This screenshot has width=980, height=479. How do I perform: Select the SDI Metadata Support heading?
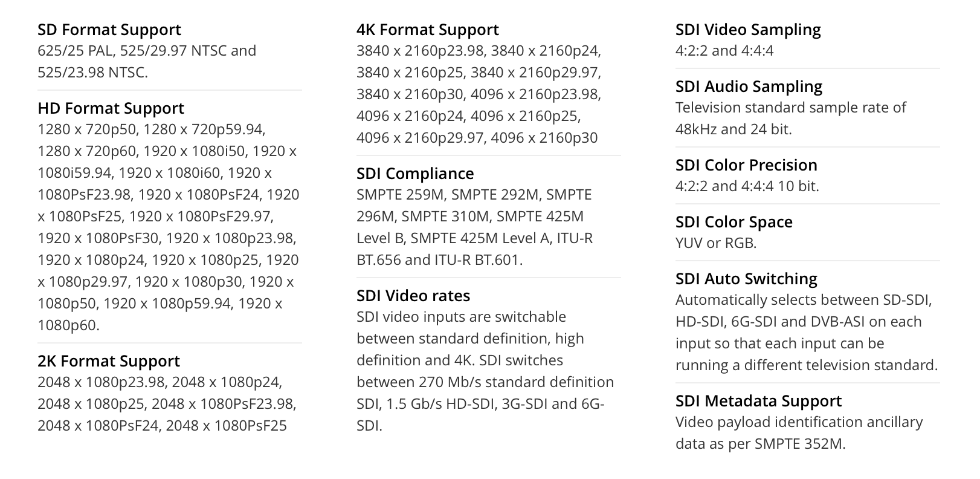pos(758,401)
